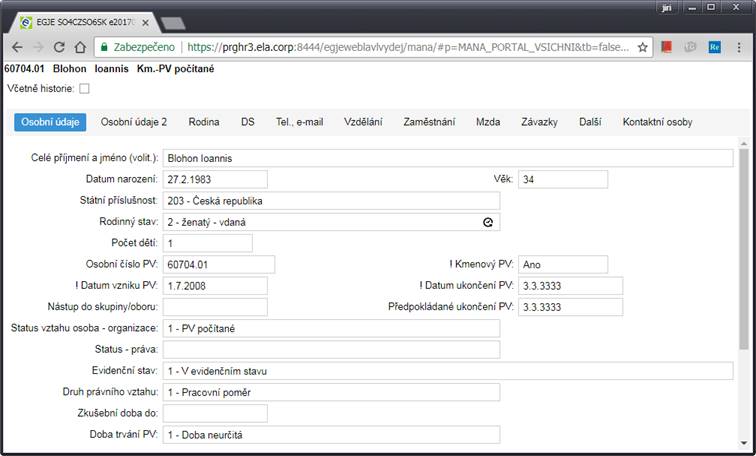Switch to the Rodina tab
This screenshot has width=756, height=456.
coord(204,122)
